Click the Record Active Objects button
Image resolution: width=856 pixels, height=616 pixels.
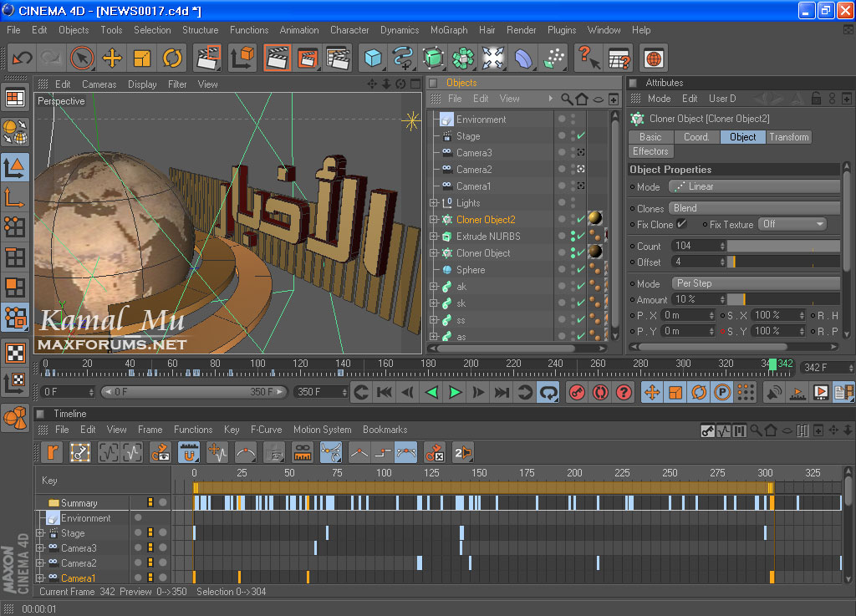(577, 392)
